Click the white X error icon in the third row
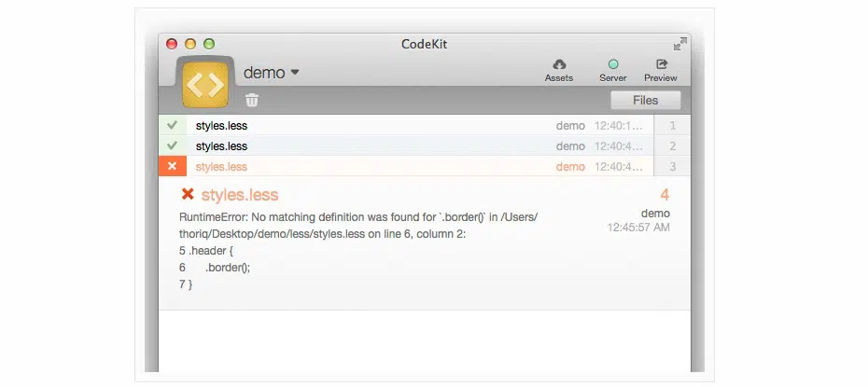 (x=172, y=166)
